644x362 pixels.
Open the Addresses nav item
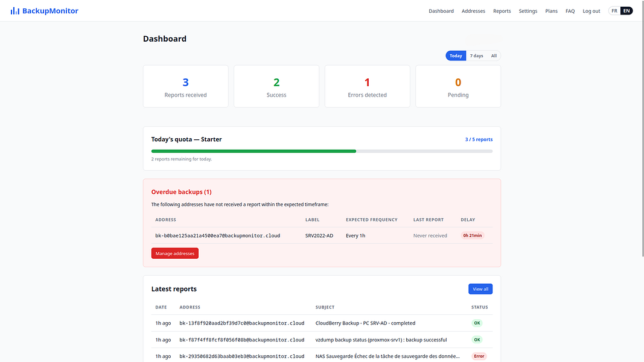coord(473,11)
